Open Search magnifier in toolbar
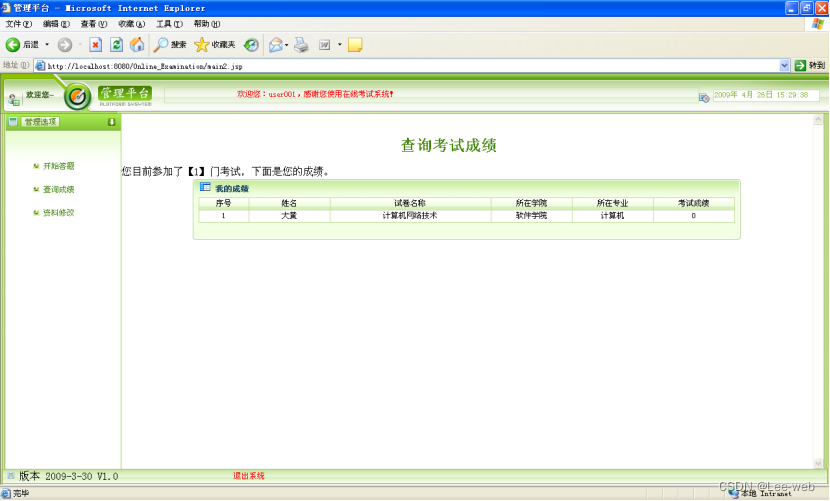The width and height of the screenshot is (830, 501). 169,45
